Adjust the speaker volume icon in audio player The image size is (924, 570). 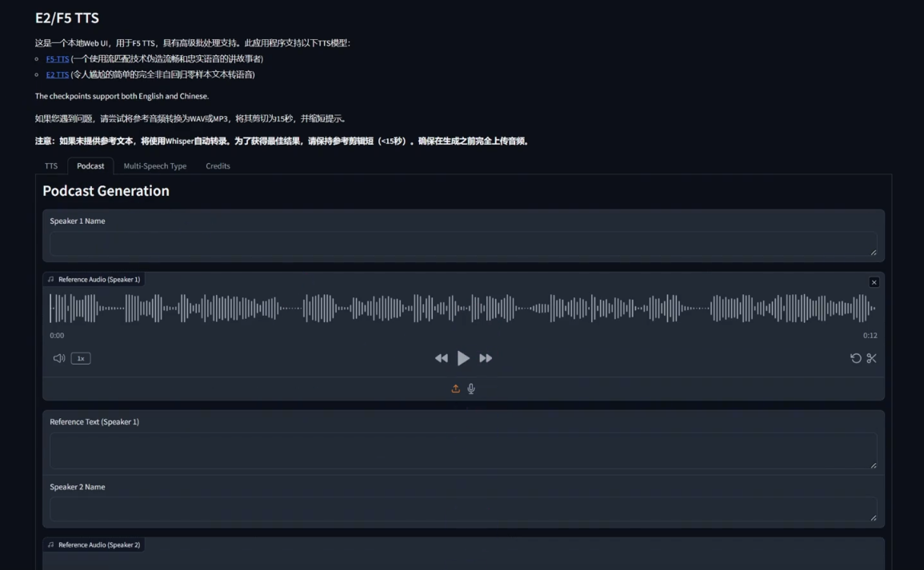pyautogui.click(x=58, y=358)
